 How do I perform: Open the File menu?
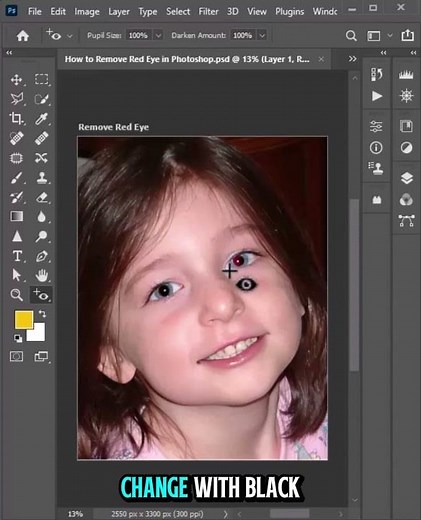34,11
